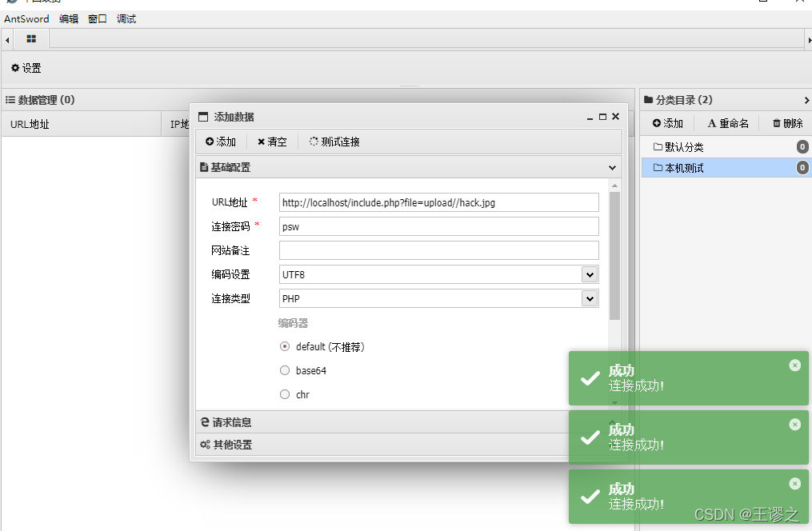The width and height of the screenshot is (812, 531).
Task: Open the AntSword menu
Action: pos(26,19)
